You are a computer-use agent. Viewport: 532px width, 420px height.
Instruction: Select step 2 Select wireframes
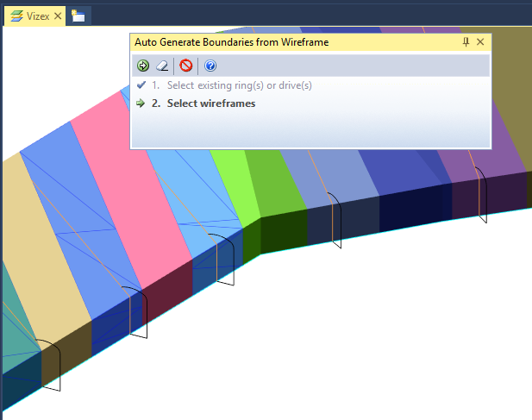tap(196, 103)
